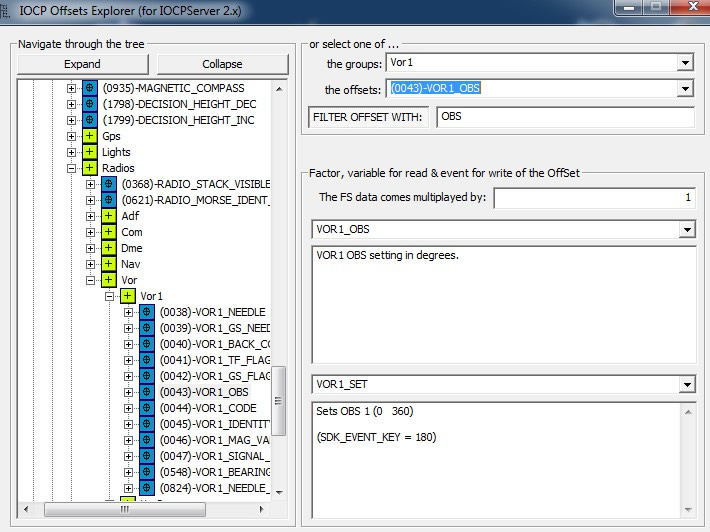Expand the Adf tree node
710x532 pixels.
point(91,216)
